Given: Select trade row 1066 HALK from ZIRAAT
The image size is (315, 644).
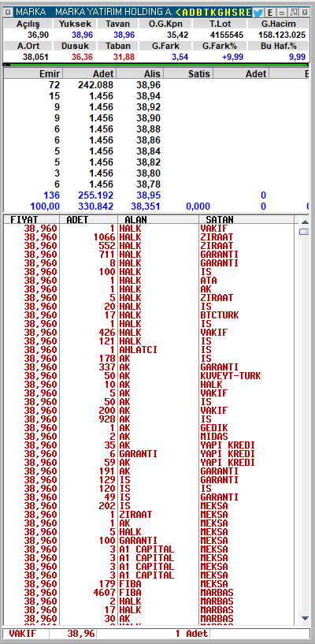Looking at the screenshot, I should coord(150,237).
